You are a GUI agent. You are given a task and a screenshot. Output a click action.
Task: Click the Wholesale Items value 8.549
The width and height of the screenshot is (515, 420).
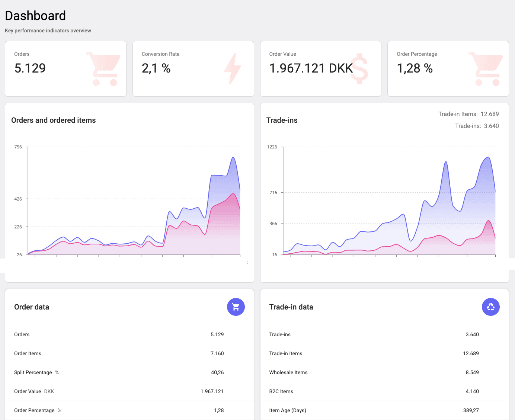tap(472, 372)
